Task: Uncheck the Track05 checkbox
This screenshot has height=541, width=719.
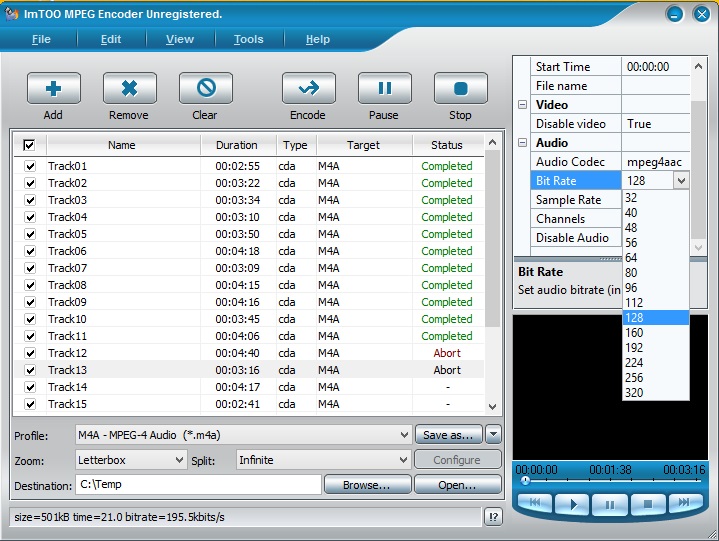Action: coord(30,234)
